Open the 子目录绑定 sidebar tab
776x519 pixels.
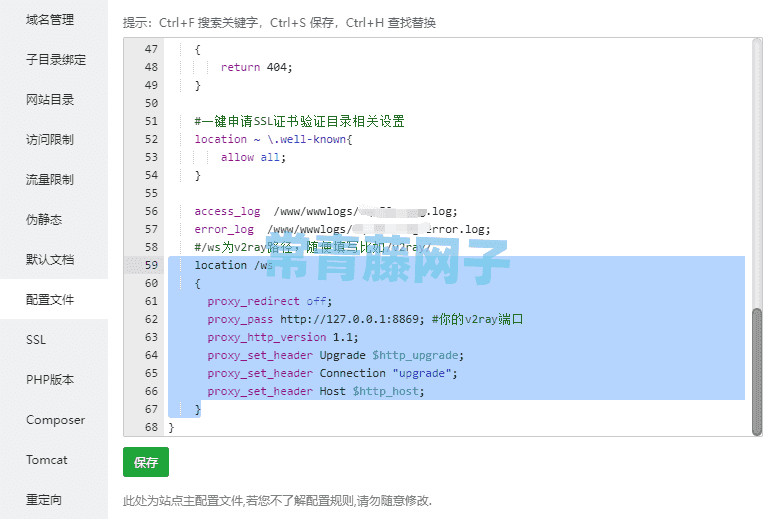(56, 60)
